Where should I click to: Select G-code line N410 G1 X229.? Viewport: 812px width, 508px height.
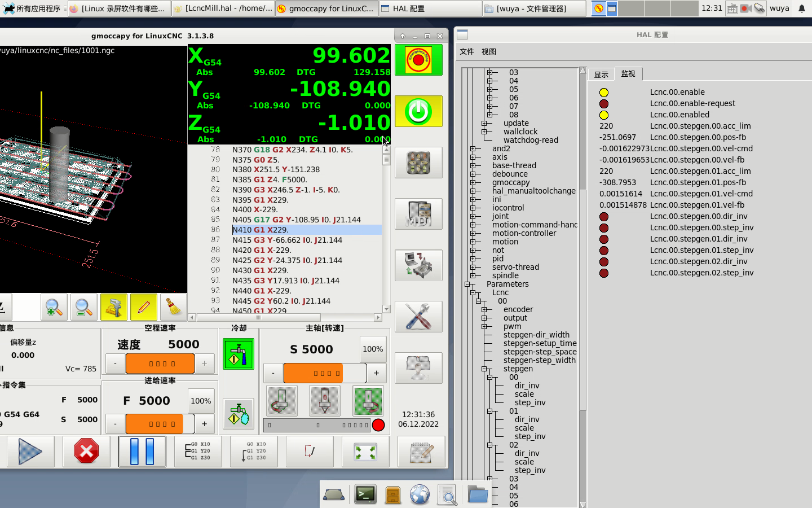[307, 230]
